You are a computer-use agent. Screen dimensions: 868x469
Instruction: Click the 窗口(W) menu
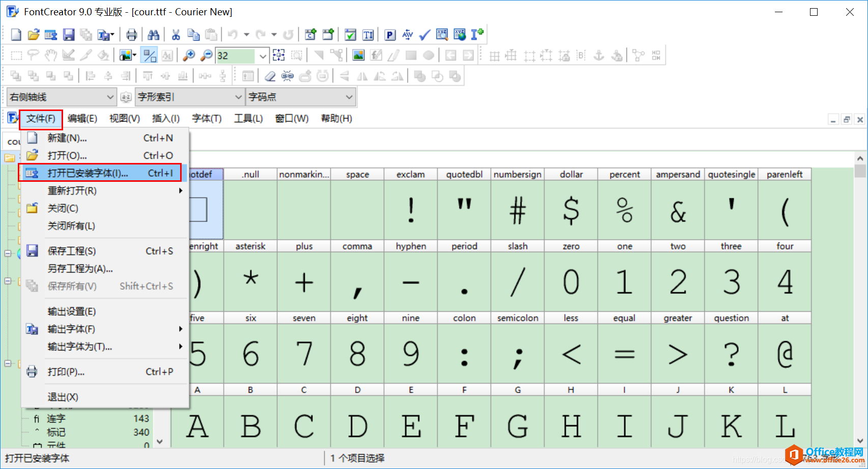click(x=292, y=119)
